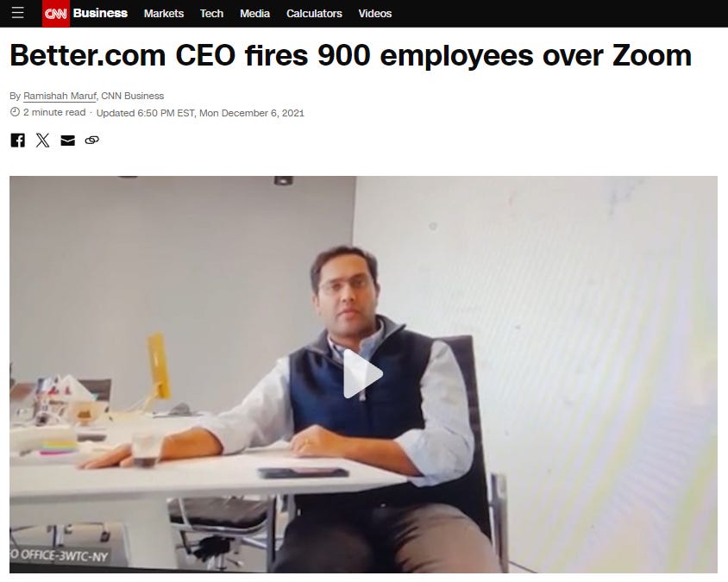The image size is (728, 582).
Task: Go to Markets section
Action: 164,14
